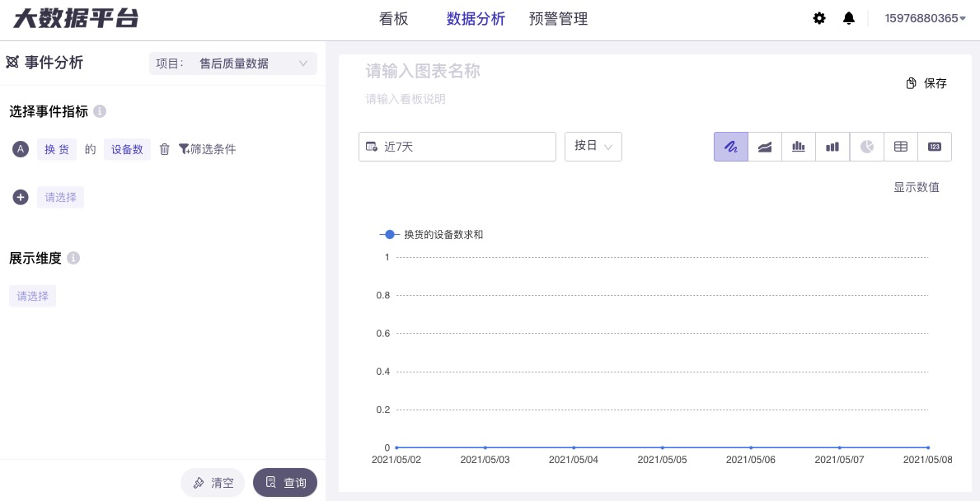
Task: Change the 设备数 metric selection
Action: point(127,149)
